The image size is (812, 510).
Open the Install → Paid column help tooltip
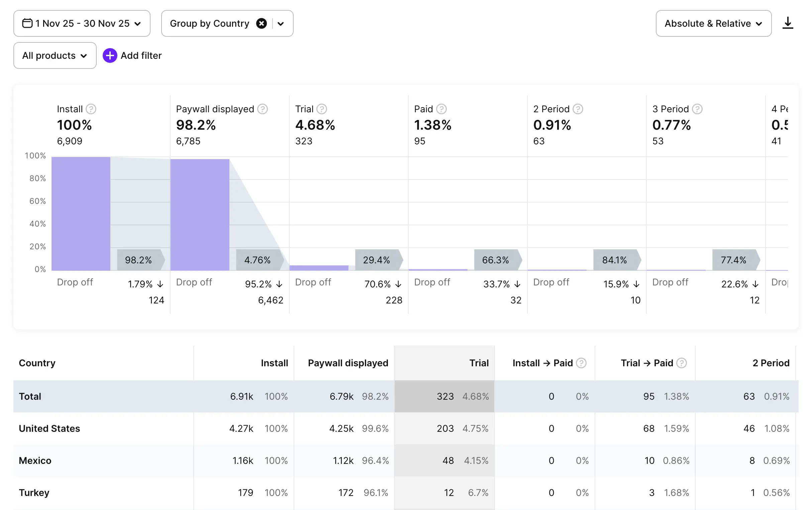click(581, 363)
